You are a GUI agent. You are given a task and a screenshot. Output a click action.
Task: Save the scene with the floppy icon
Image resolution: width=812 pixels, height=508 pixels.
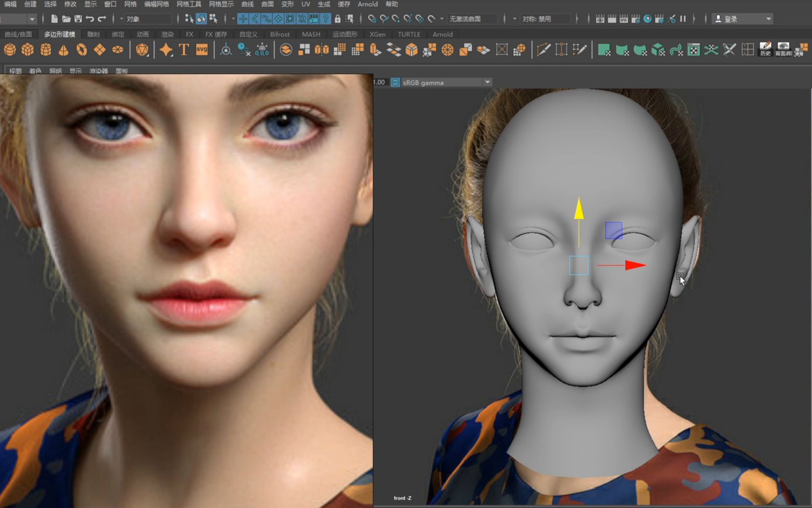tap(78, 19)
